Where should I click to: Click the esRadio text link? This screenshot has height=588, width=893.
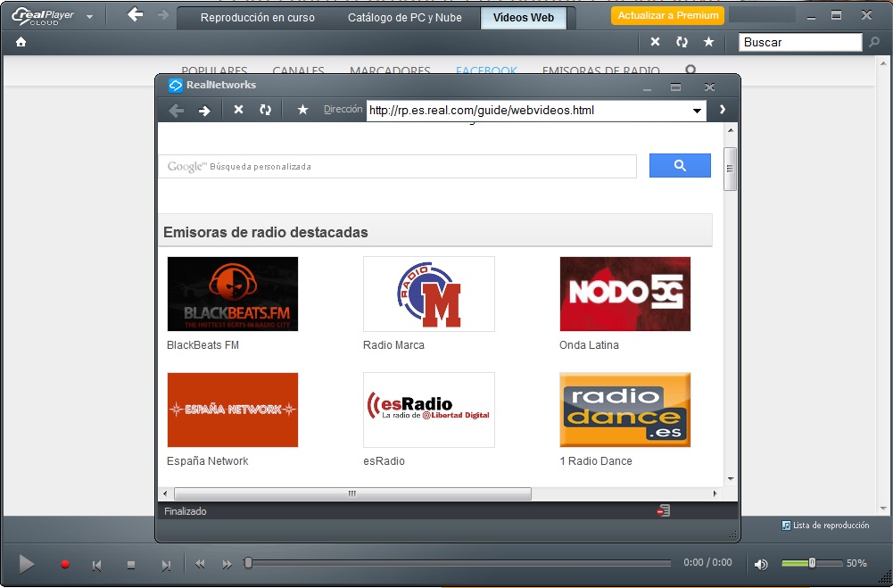click(x=384, y=461)
